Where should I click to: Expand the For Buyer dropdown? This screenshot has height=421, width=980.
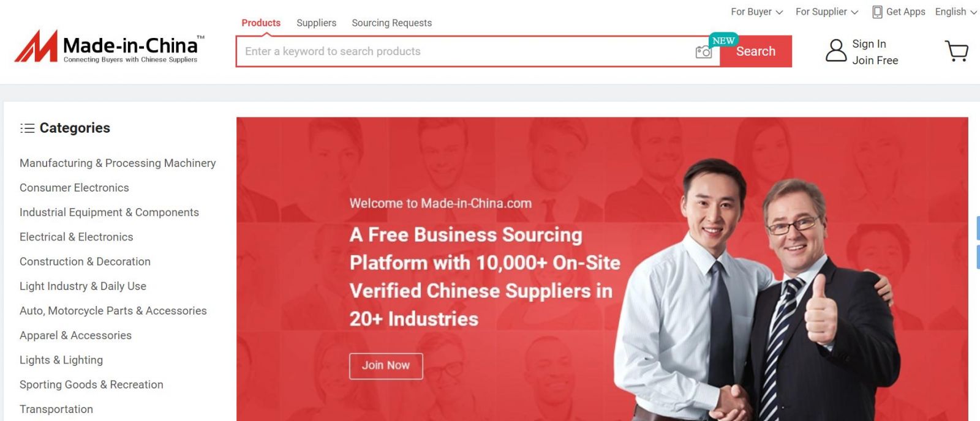[x=756, y=12]
